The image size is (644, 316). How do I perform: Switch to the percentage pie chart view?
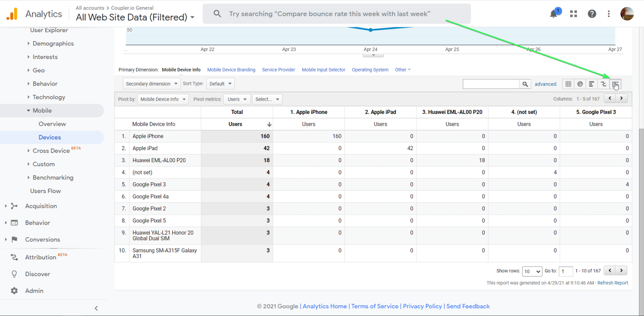pos(580,84)
